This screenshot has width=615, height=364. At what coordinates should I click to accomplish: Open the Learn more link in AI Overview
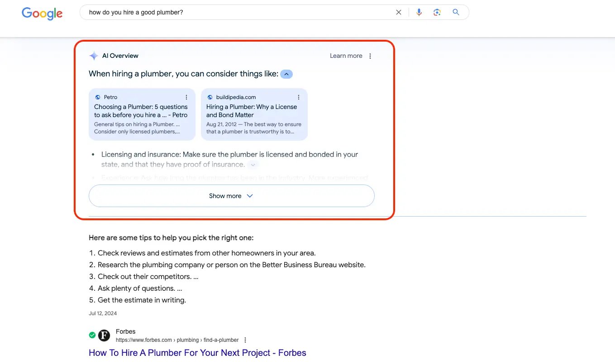(346, 56)
